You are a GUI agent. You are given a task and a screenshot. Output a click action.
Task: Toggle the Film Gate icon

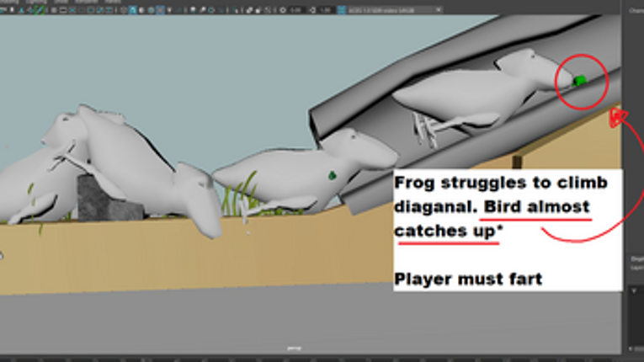tap(63, 10)
